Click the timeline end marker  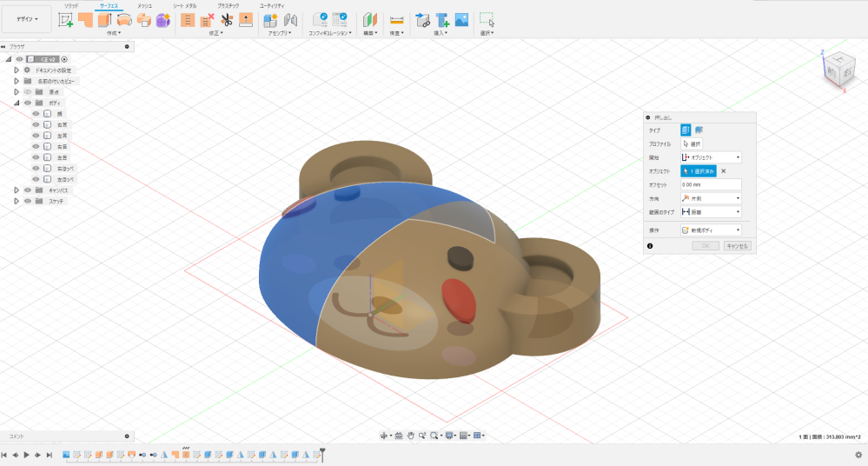coord(322,455)
